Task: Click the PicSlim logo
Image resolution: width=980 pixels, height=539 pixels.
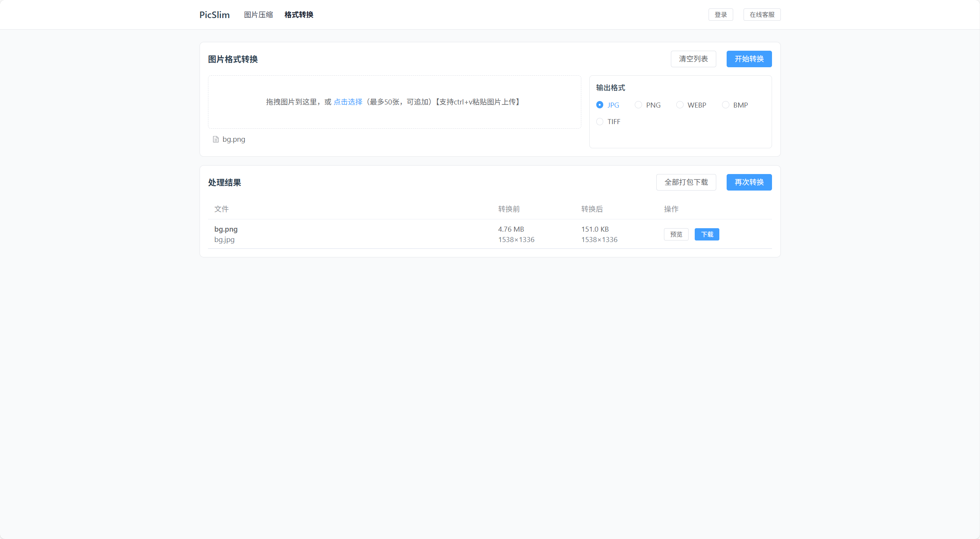Action: (x=215, y=15)
